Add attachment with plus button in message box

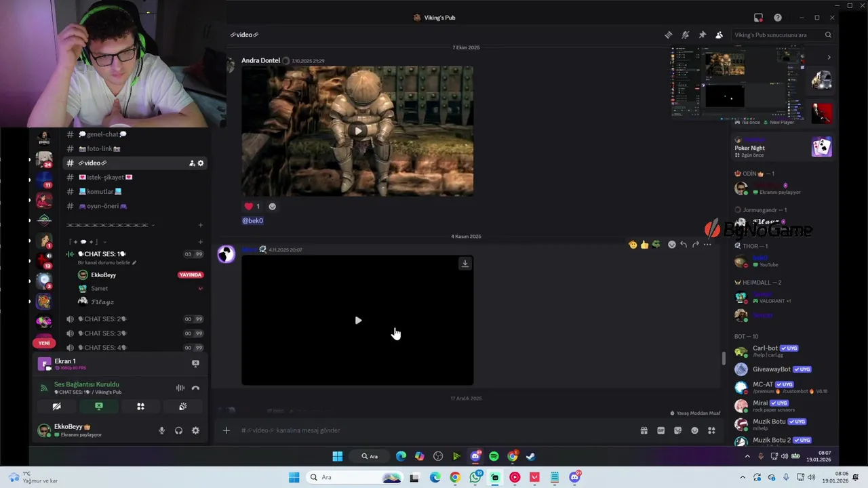[x=226, y=430]
